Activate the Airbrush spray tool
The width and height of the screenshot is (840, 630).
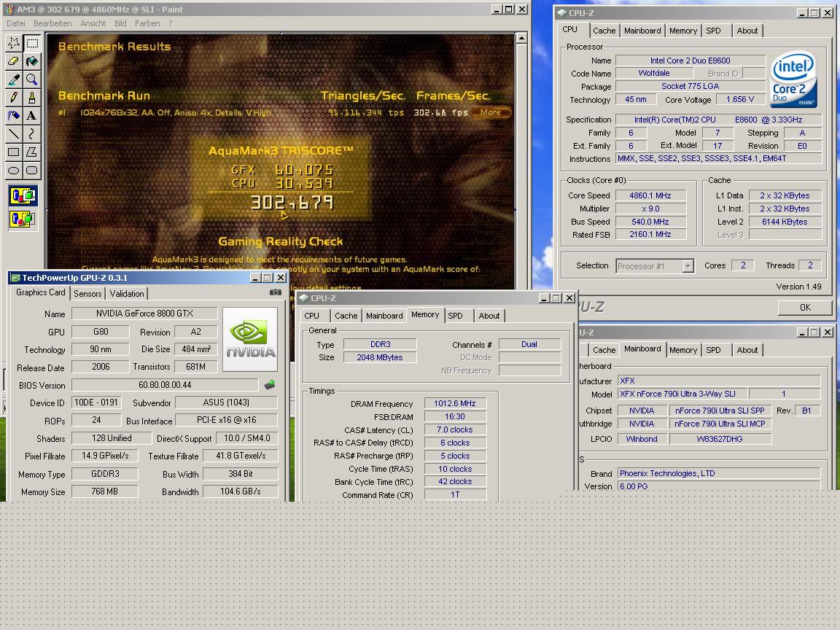[14, 116]
